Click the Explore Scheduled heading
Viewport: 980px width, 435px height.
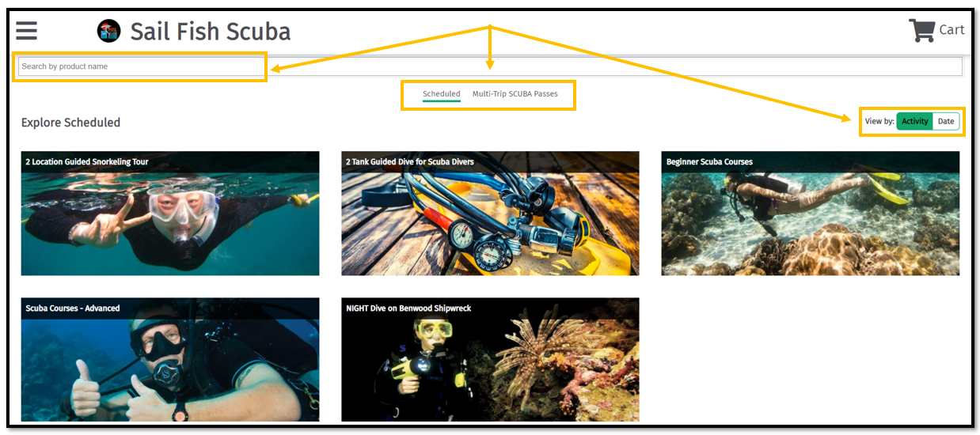70,123
